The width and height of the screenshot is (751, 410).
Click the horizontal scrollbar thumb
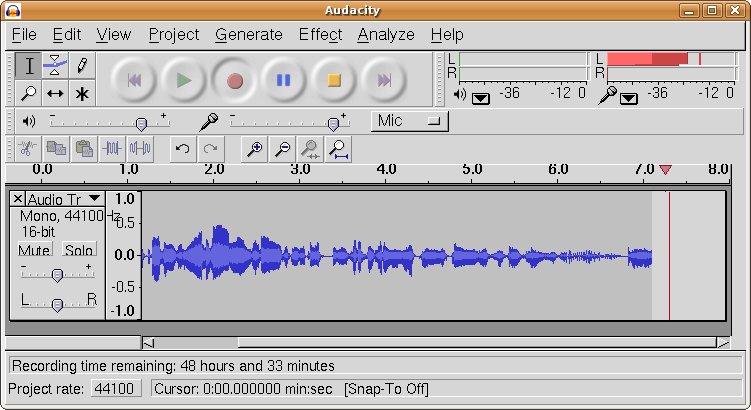(477, 342)
